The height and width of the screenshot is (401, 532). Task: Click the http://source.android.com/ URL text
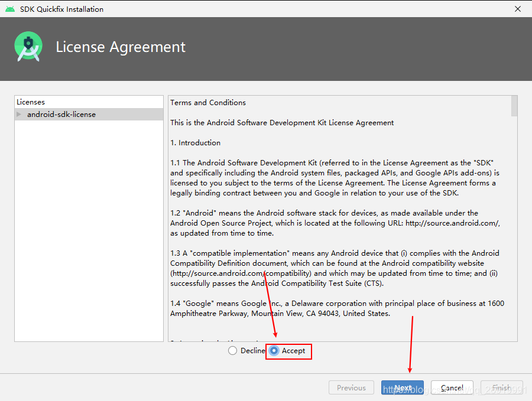[x=453, y=223]
